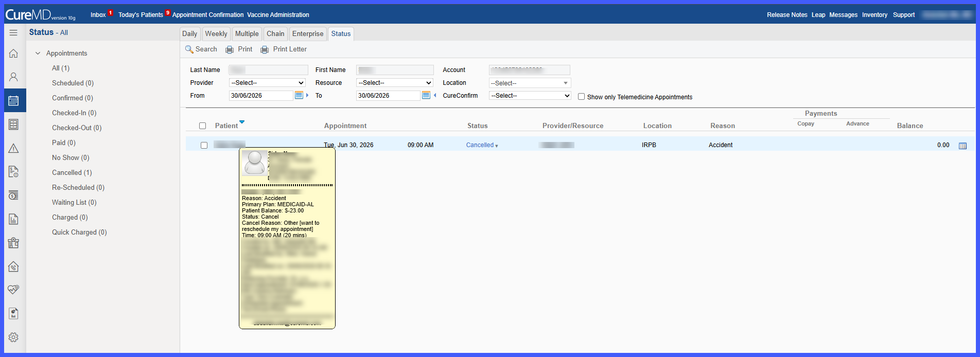Click the Last Name field
The height and width of the screenshot is (357, 980).
pyautogui.click(x=268, y=70)
